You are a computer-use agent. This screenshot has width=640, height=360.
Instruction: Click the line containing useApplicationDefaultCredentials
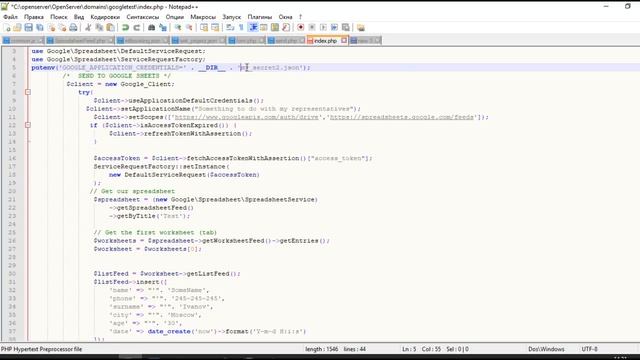point(178,100)
